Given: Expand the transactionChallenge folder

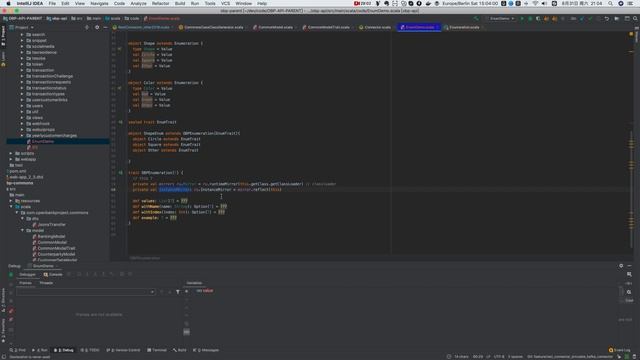Looking at the screenshot, I should coord(22,76).
